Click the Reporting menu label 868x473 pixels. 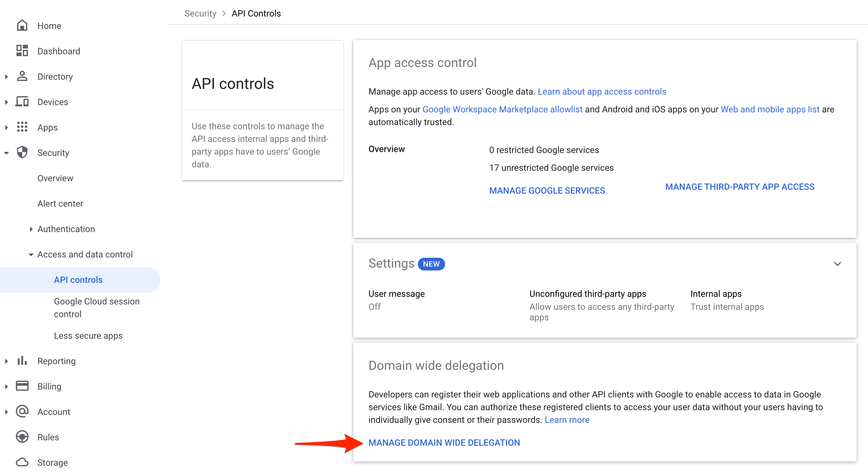56,361
